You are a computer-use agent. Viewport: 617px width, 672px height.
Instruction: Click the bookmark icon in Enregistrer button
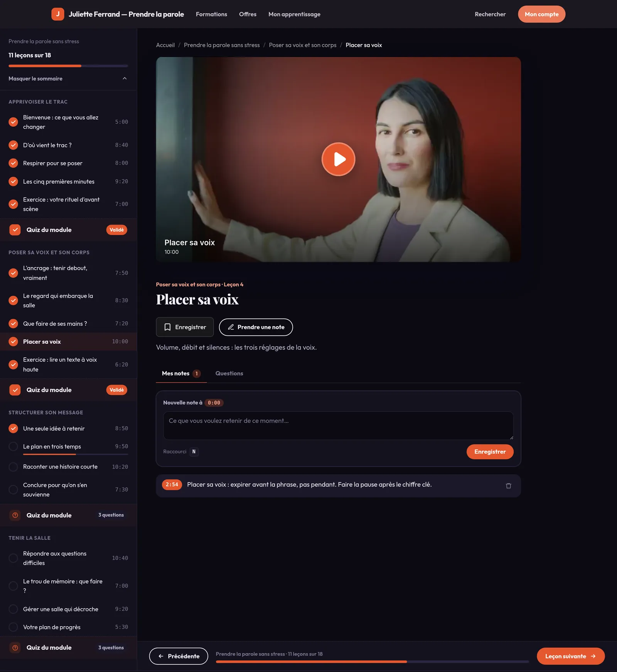click(167, 327)
